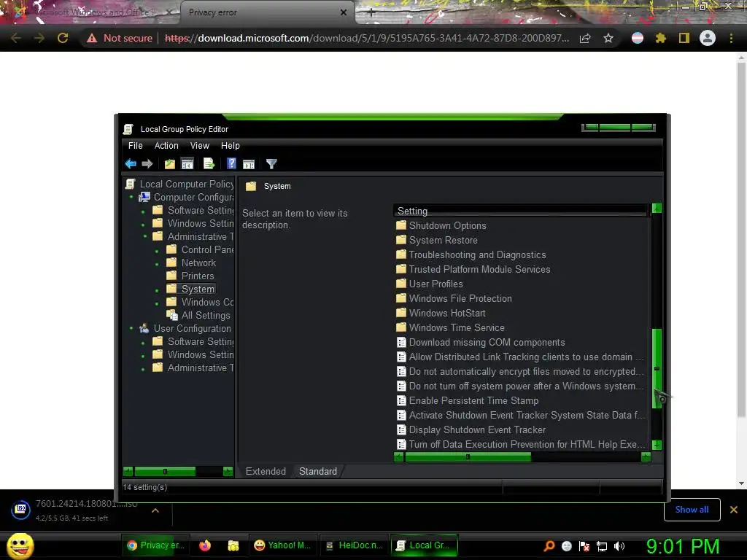747x560 pixels.
Task: Expand the Network tree node
Action: click(157, 264)
